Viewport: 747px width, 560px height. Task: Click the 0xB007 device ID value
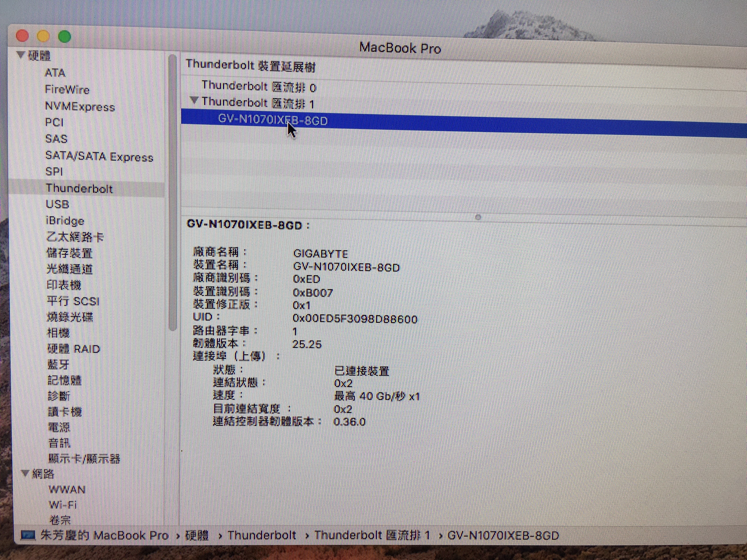[313, 292]
